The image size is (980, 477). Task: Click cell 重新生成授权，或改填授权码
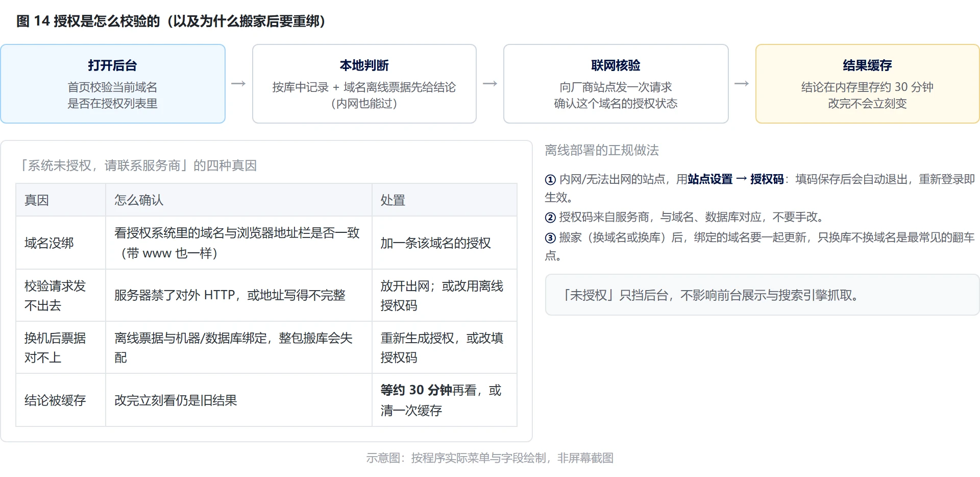(x=444, y=347)
